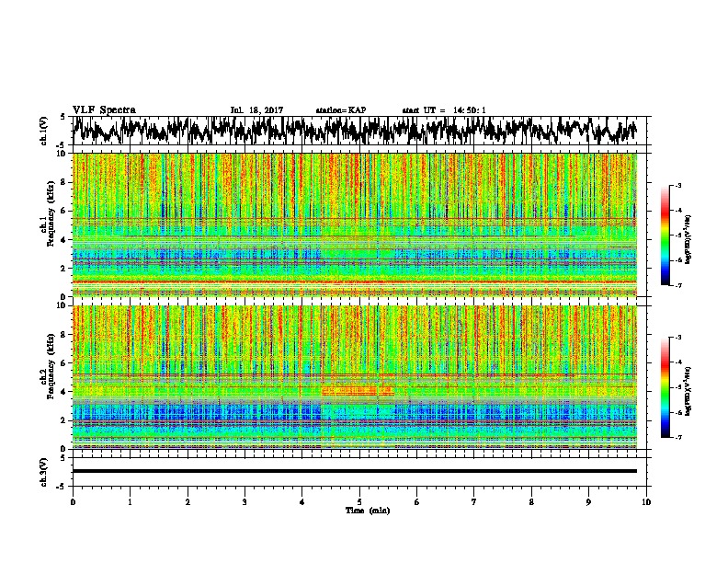Click the 'ch.3(V)' axis label
728x563 pixels.
(x=44, y=472)
